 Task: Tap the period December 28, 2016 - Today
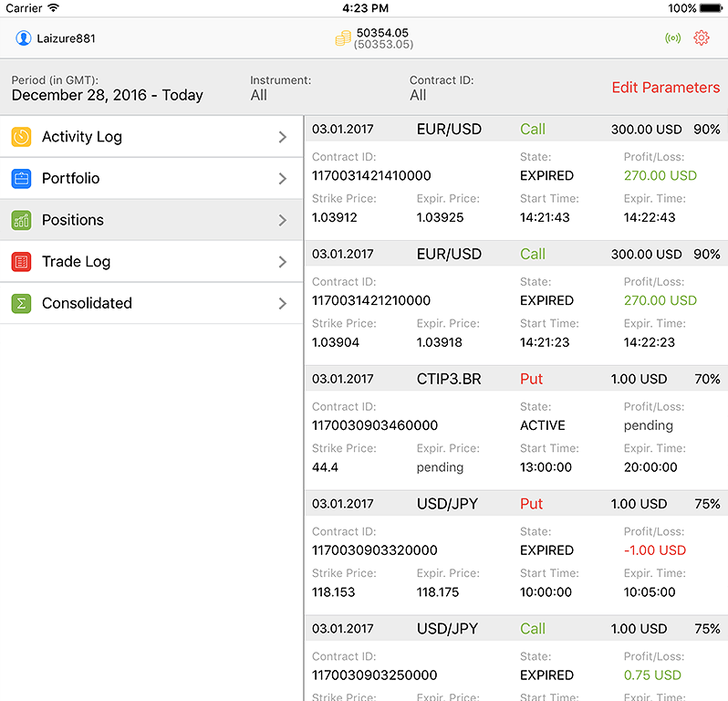tap(108, 95)
